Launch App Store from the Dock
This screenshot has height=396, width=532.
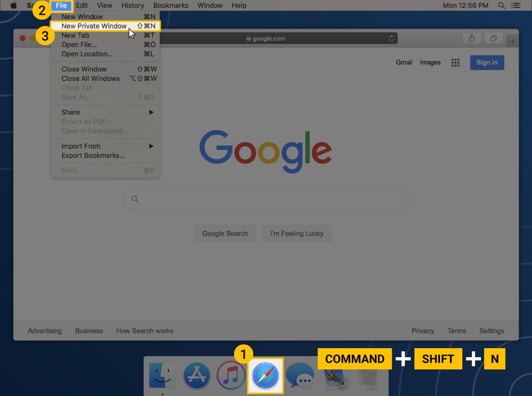[x=196, y=376]
